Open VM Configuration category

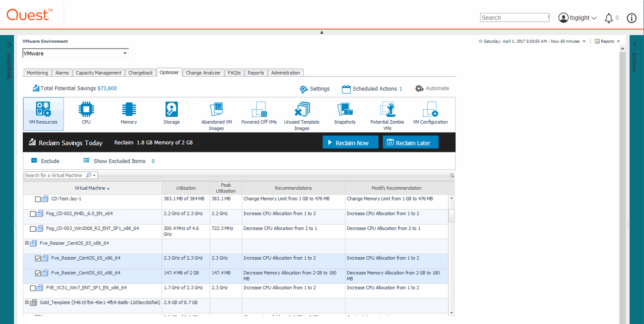pyautogui.click(x=430, y=114)
